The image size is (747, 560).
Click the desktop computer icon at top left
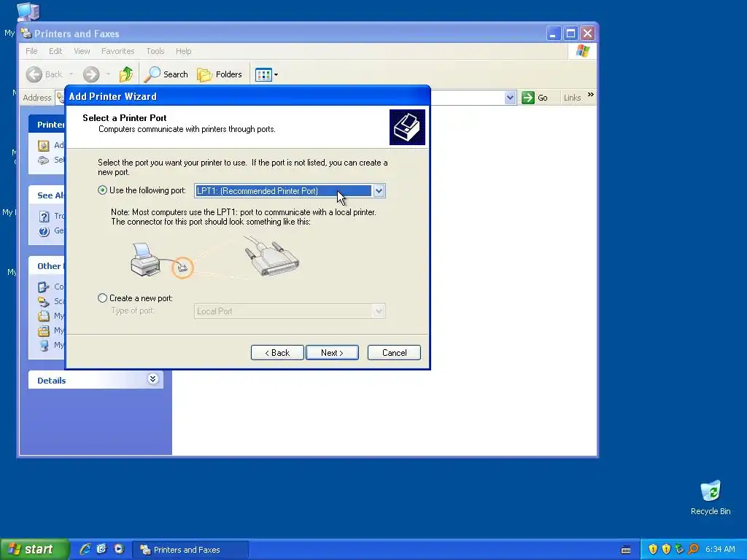pos(28,10)
